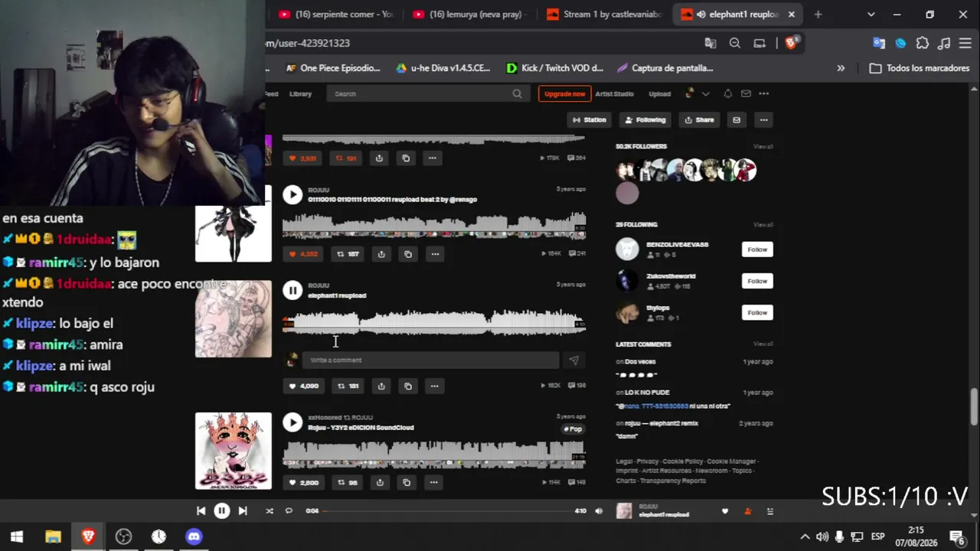Toggle the Following button for this artist
The image size is (980, 551).
point(645,120)
